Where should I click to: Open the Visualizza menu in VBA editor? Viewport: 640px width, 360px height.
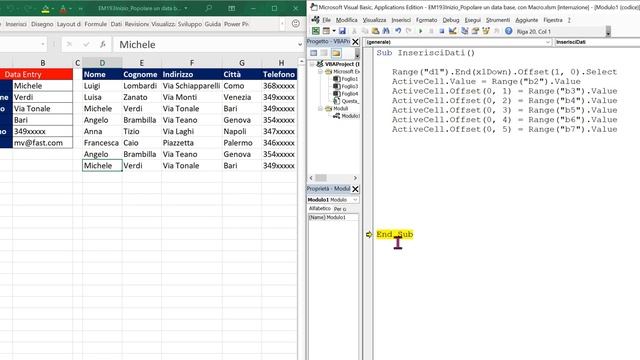374,20
